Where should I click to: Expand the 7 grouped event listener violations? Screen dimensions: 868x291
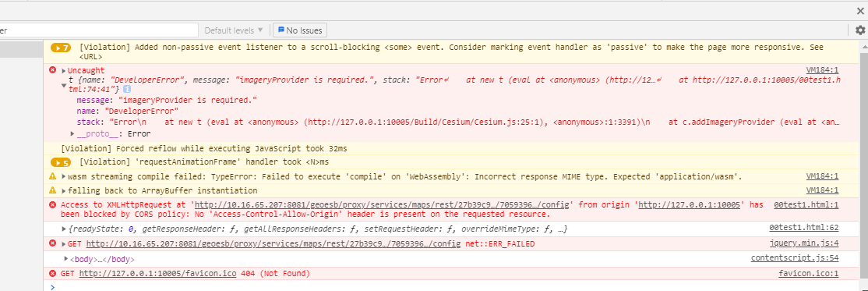[61, 48]
